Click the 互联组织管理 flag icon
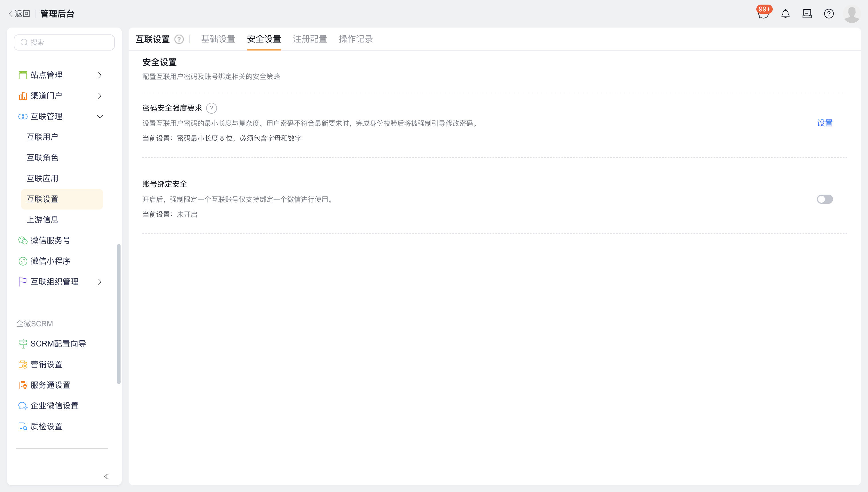868x492 pixels. [x=23, y=282]
